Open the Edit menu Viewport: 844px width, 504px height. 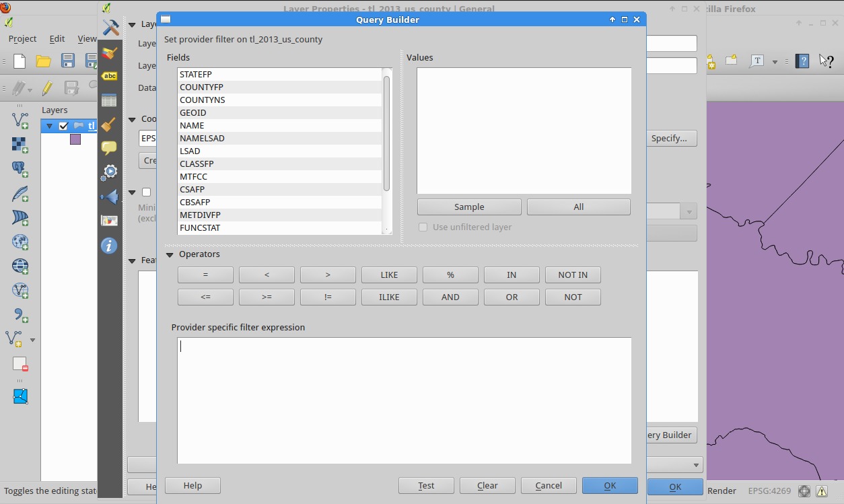[57, 39]
